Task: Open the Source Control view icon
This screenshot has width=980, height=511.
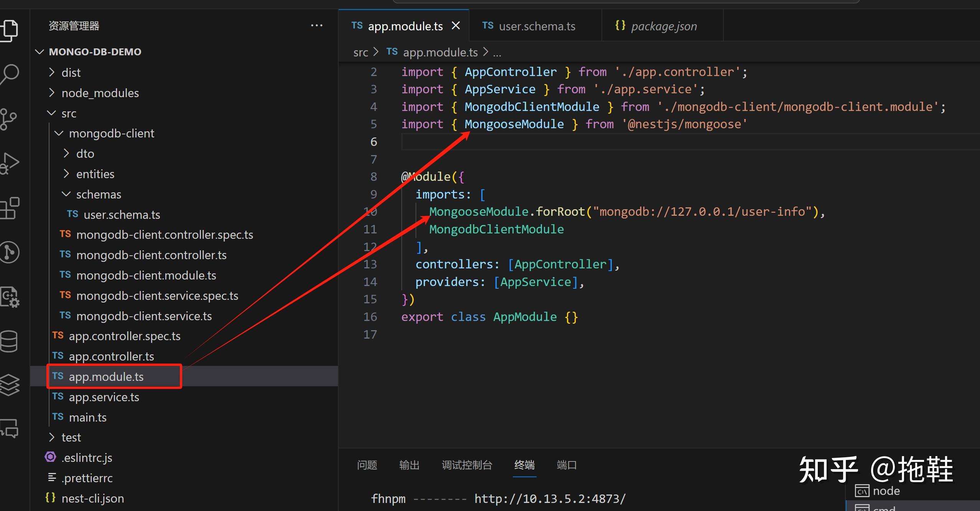Action: coord(8,119)
